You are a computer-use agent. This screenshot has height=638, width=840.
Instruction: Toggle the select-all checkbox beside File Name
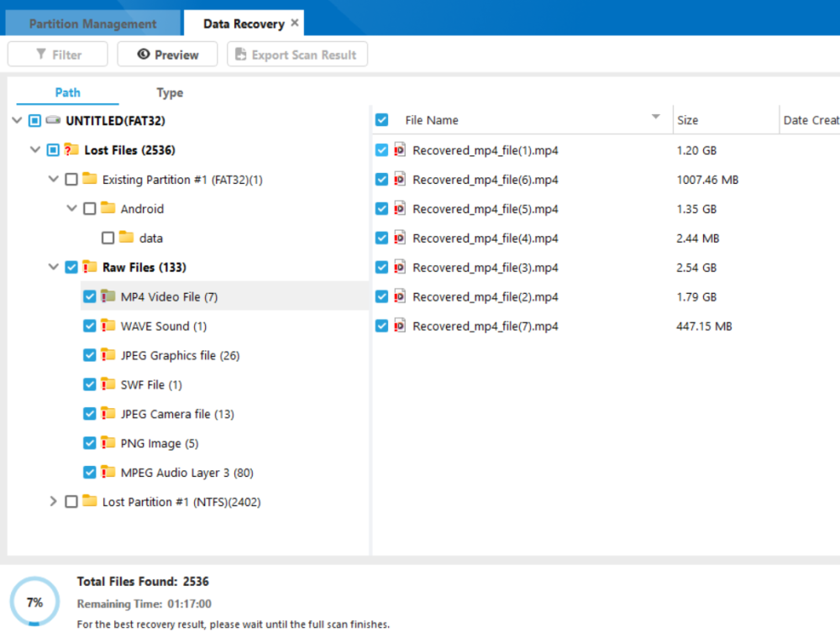coord(382,120)
